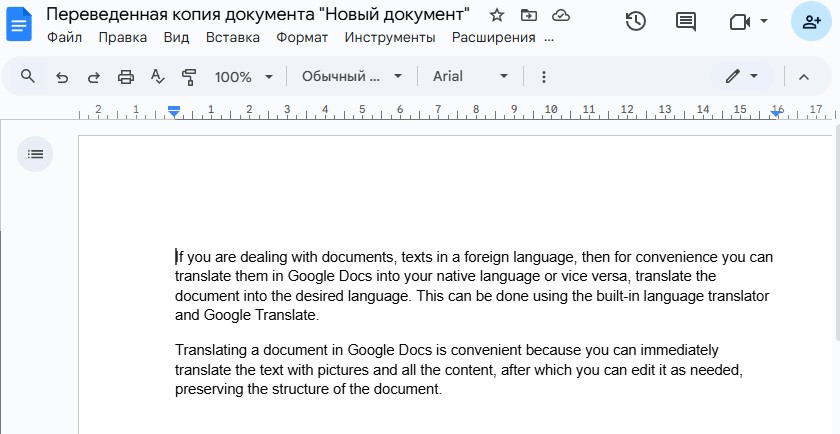Open the Расширения menu
This screenshot has width=840, height=434.
[493, 38]
